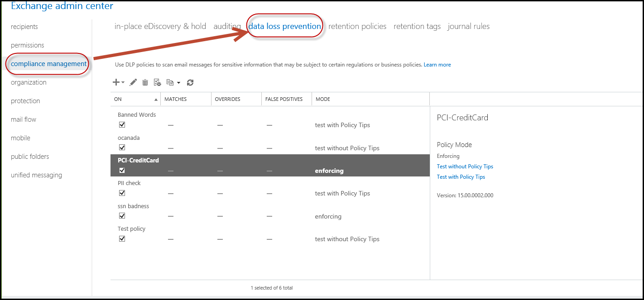Expand the arrow next to the copy icon
644x300 pixels.
pos(178,83)
